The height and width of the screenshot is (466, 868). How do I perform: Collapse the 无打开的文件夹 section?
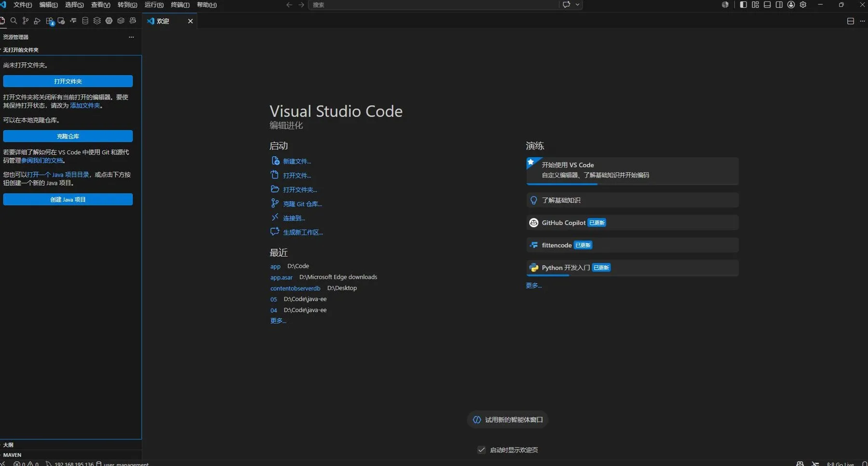click(71, 50)
